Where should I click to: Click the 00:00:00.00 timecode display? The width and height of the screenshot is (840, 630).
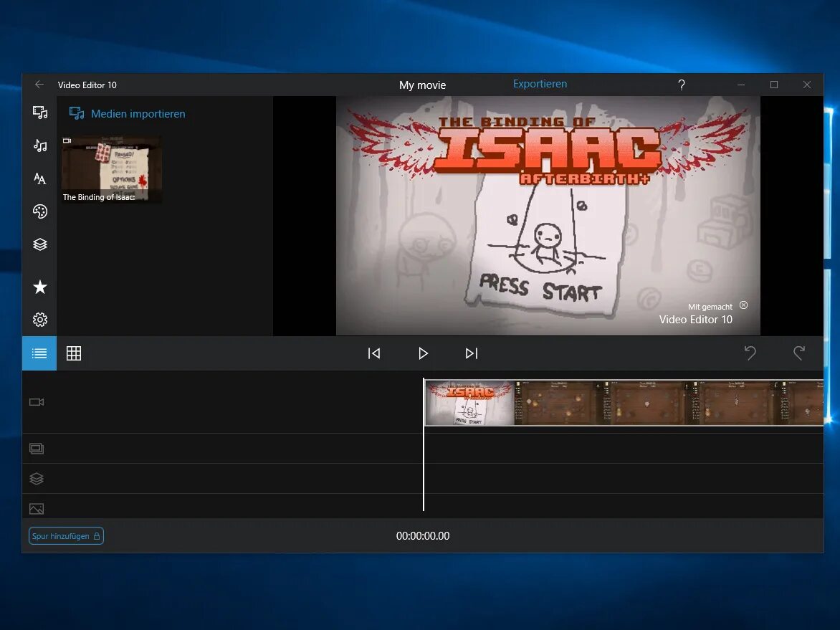pos(423,535)
